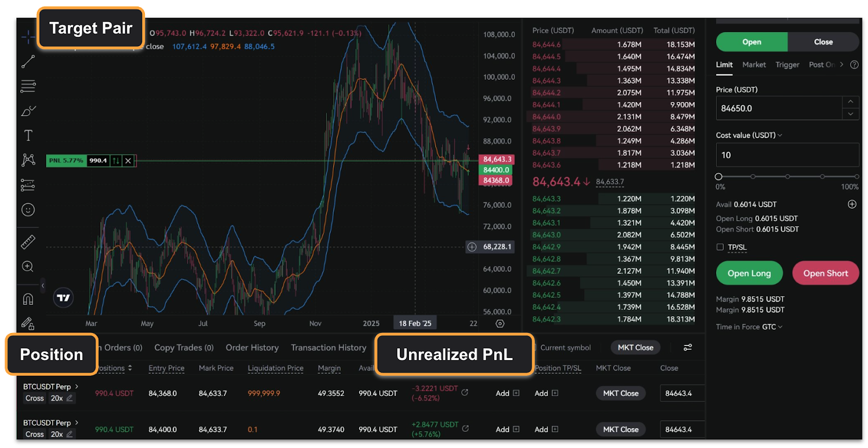Select the trend line drawing tool
Screen dimensions: 868x448
pos(28,62)
